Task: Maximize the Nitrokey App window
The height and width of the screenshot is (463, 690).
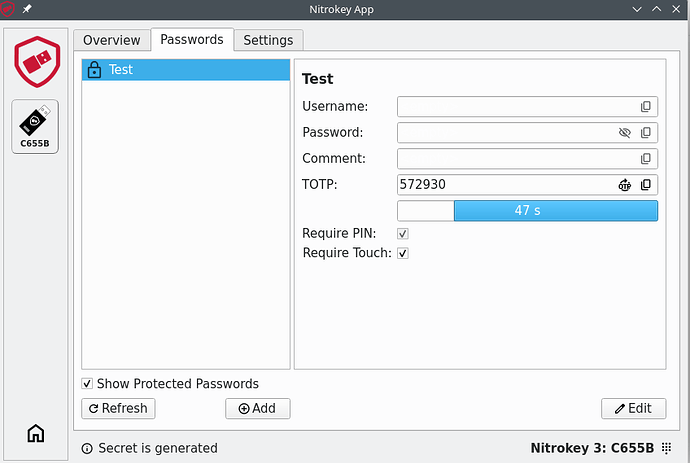Action: (657, 9)
